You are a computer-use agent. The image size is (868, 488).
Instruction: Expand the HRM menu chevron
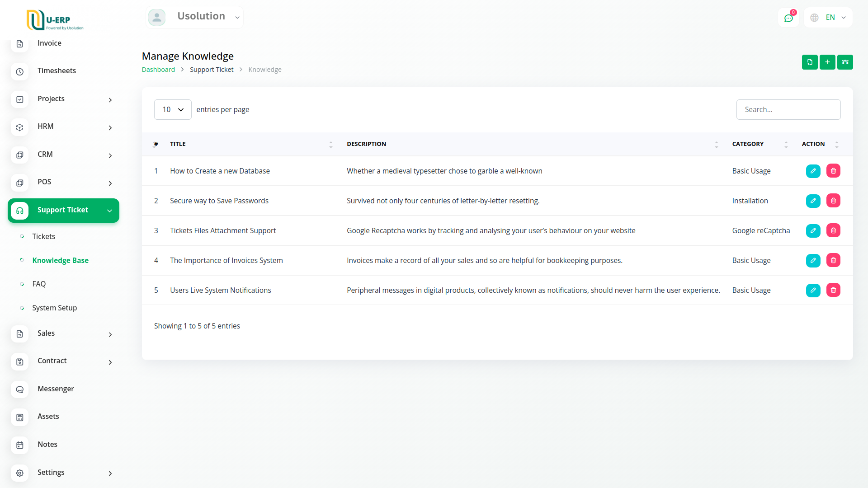click(x=110, y=128)
